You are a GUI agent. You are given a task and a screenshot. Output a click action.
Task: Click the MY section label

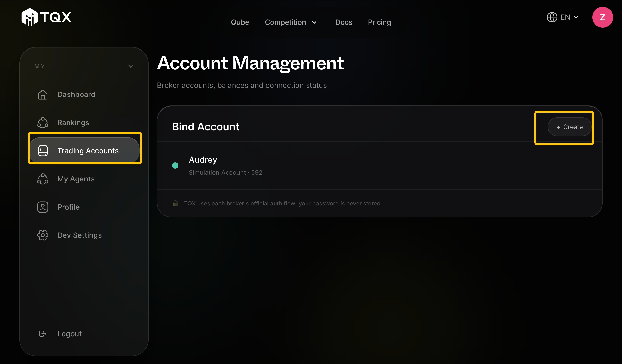click(x=40, y=66)
